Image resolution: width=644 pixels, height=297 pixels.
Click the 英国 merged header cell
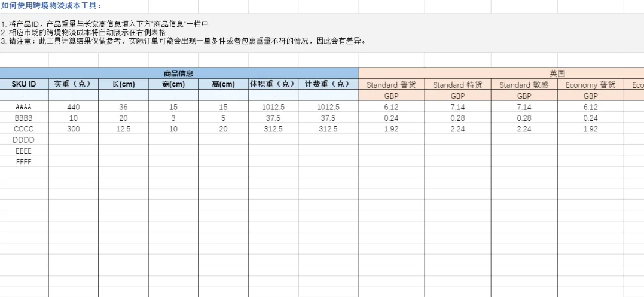(557, 74)
